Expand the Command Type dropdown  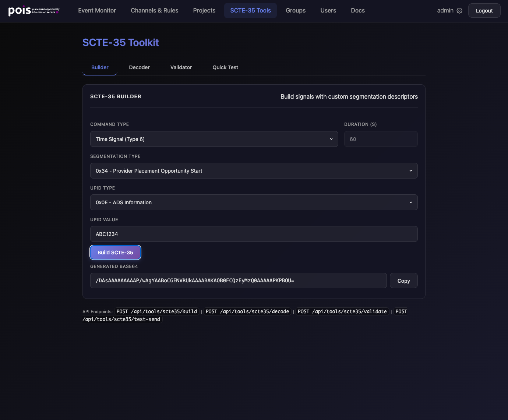(x=214, y=139)
